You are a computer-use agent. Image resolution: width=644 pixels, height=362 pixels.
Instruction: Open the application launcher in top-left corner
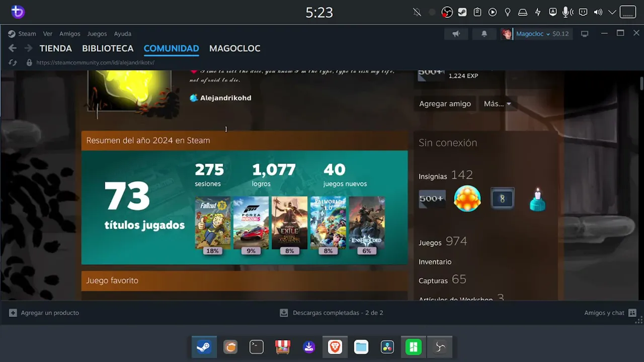[x=18, y=12]
